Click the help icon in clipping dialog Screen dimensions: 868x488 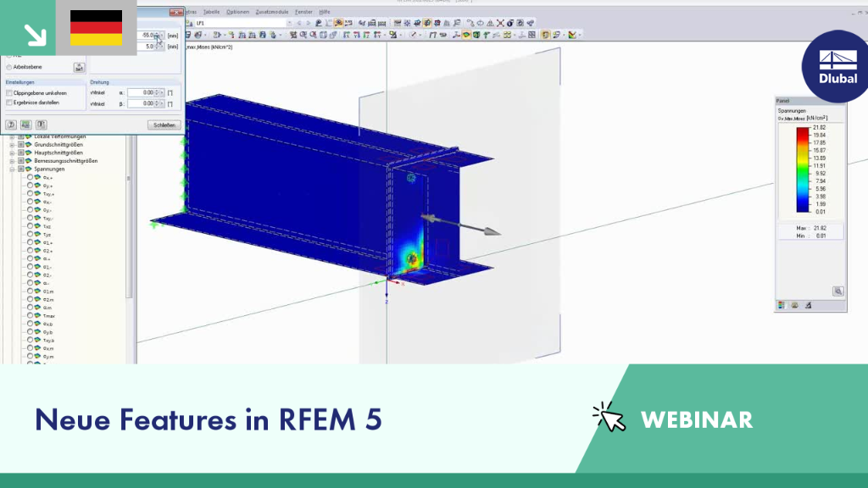click(10, 125)
